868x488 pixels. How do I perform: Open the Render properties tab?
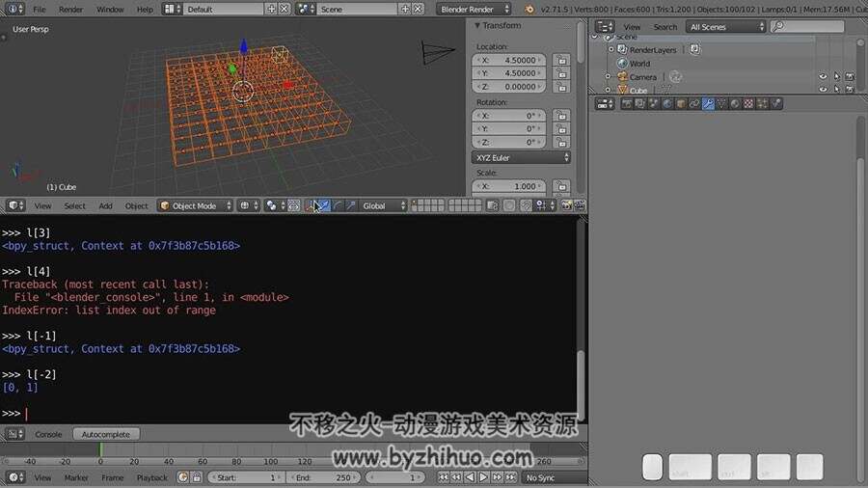coord(627,103)
